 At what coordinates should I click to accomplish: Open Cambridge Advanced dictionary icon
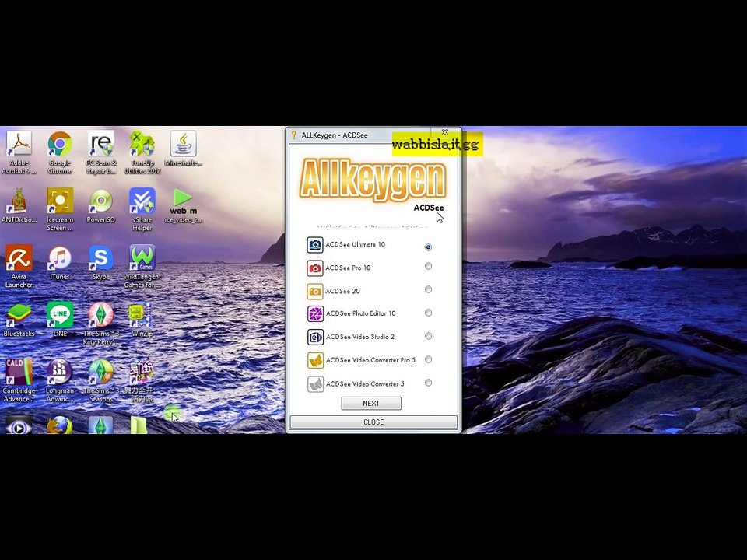19,380
